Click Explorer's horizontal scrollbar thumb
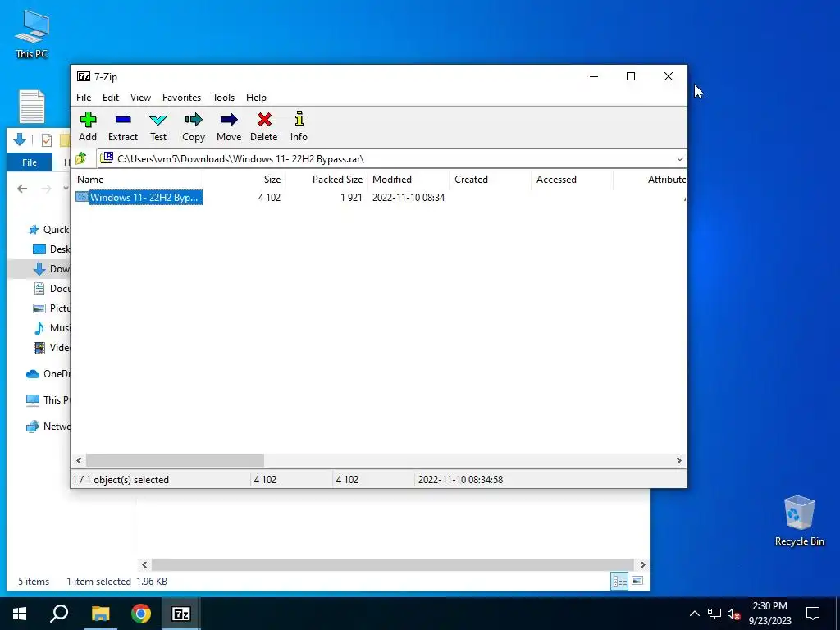The height and width of the screenshot is (630, 840). (393, 564)
